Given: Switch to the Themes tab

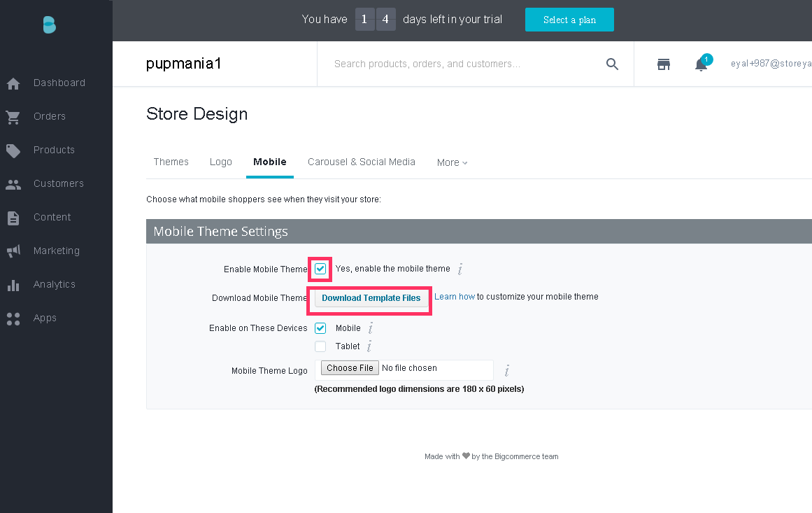Looking at the screenshot, I should [x=171, y=162].
